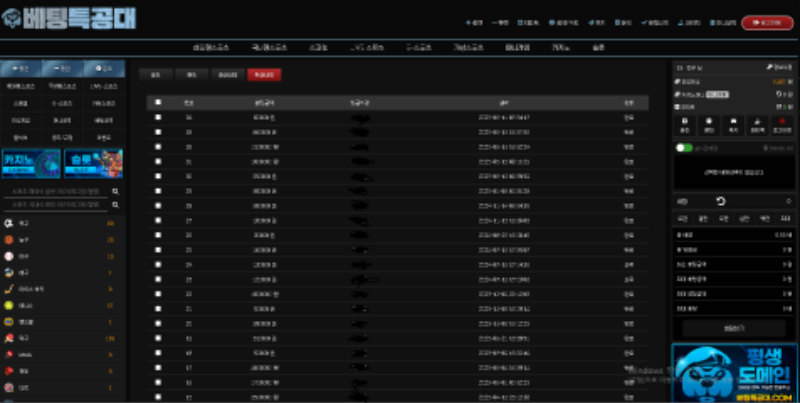
Task: Click the wide bet button in slip
Action: tap(734, 329)
